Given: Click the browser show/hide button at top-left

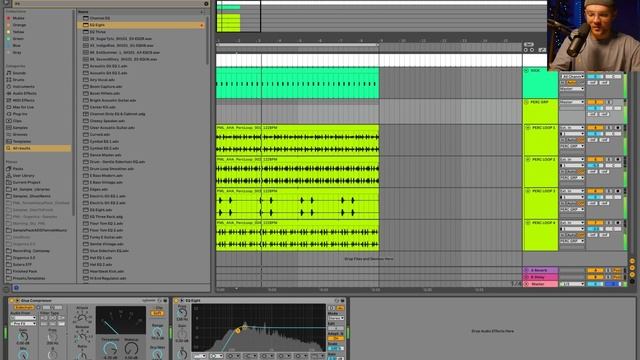Looking at the screenshot, I should pyautogui.click(x=6, y=3).
